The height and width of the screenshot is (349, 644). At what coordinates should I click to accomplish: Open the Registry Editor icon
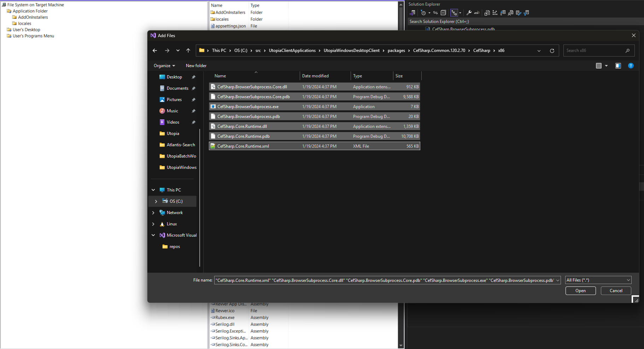coord(495,13)
